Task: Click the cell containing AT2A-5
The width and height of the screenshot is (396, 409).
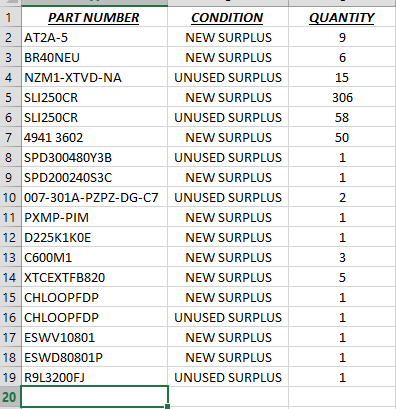Action: [x=94, y=37]
